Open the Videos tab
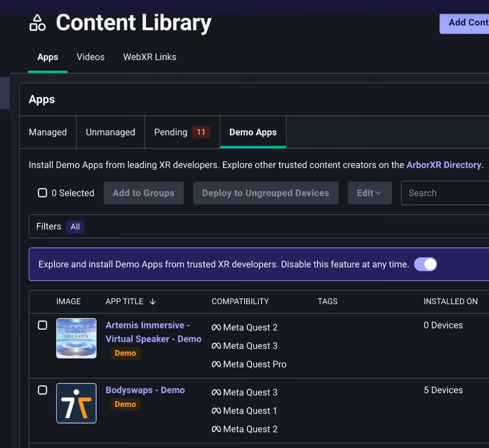The height and width of the screenshot is (448, 489). (91, 57)
